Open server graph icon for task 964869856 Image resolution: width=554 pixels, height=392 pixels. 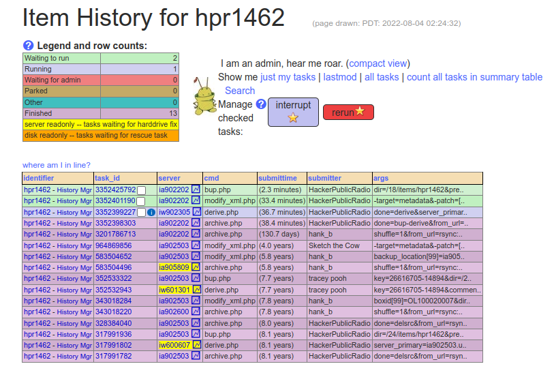click(196, 245)
